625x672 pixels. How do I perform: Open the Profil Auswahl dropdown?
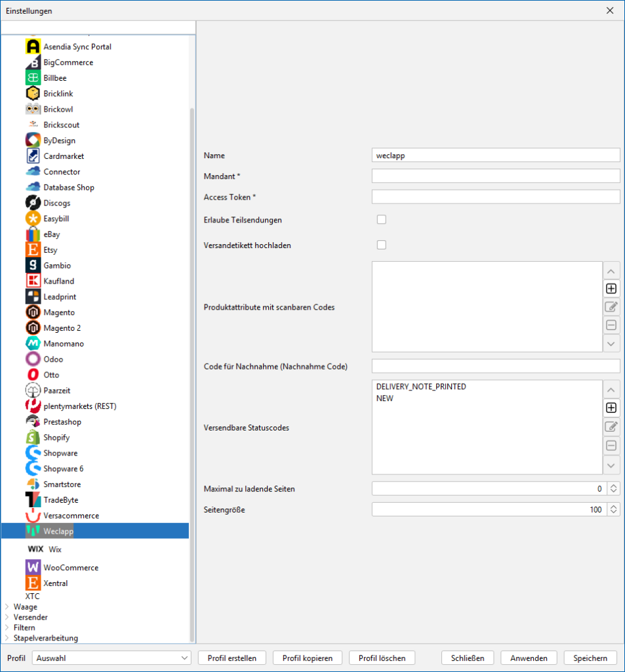(x=112, y=658)
